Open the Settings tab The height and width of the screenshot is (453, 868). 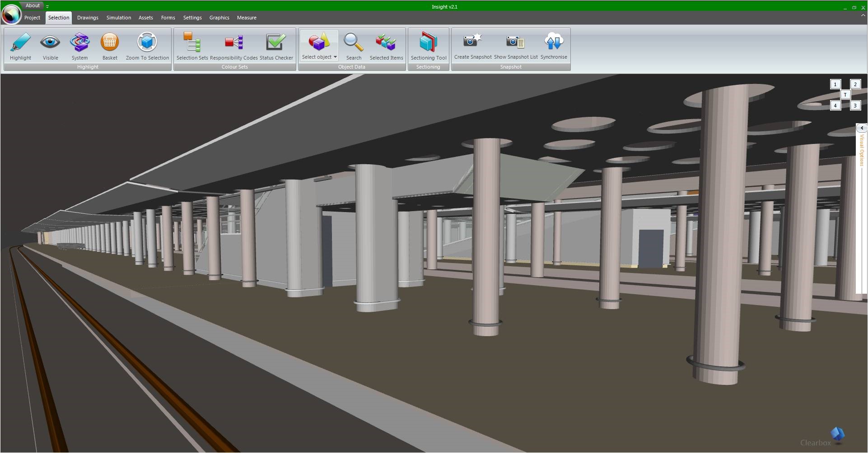point(192,18)
